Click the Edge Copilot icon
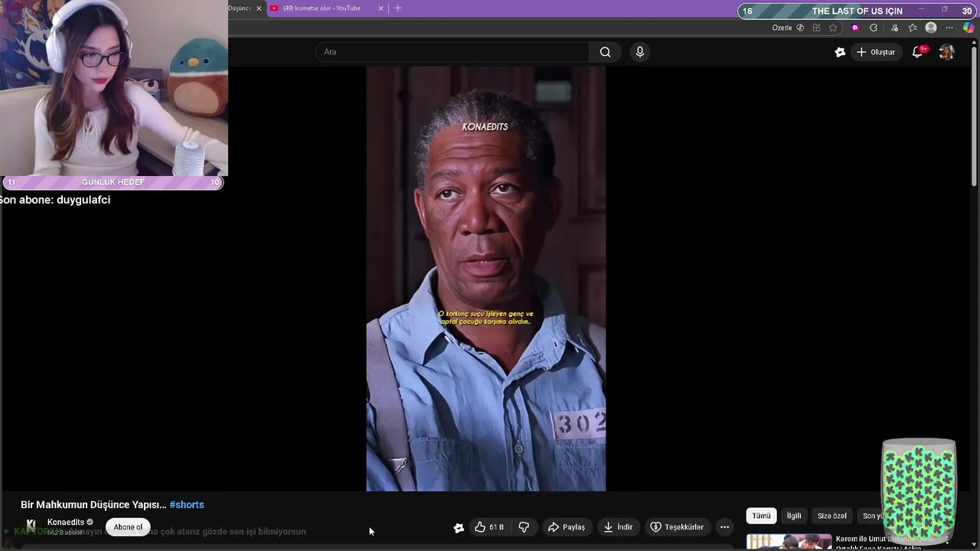980x551 pixels. pos(969,28)
